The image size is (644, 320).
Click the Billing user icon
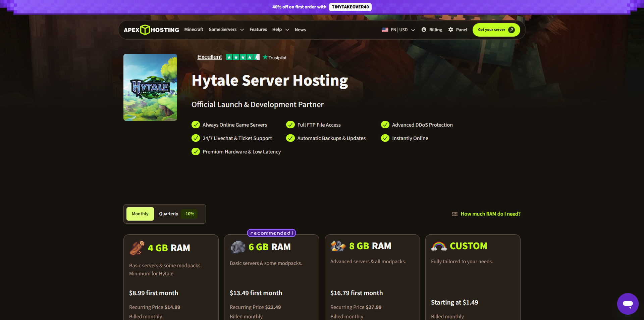click(x=424, y=30)
